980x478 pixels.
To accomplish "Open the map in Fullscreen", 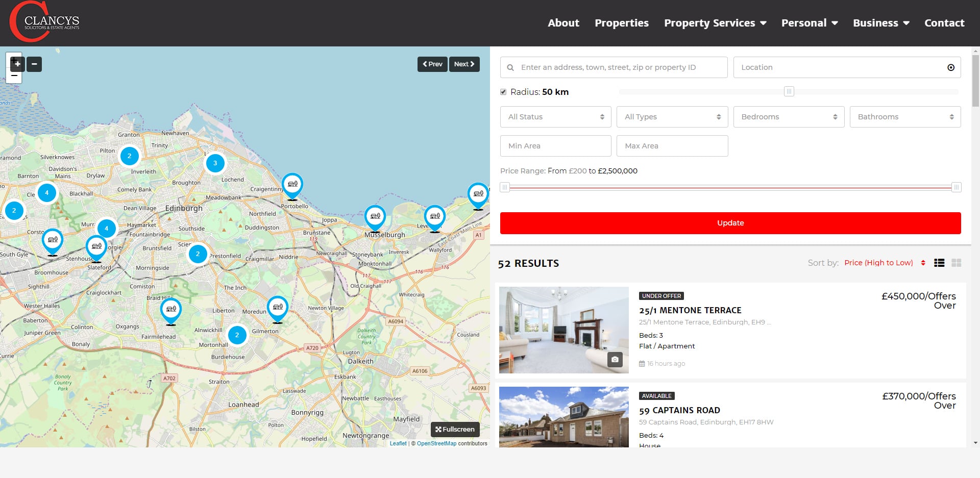I will [455, 430].
